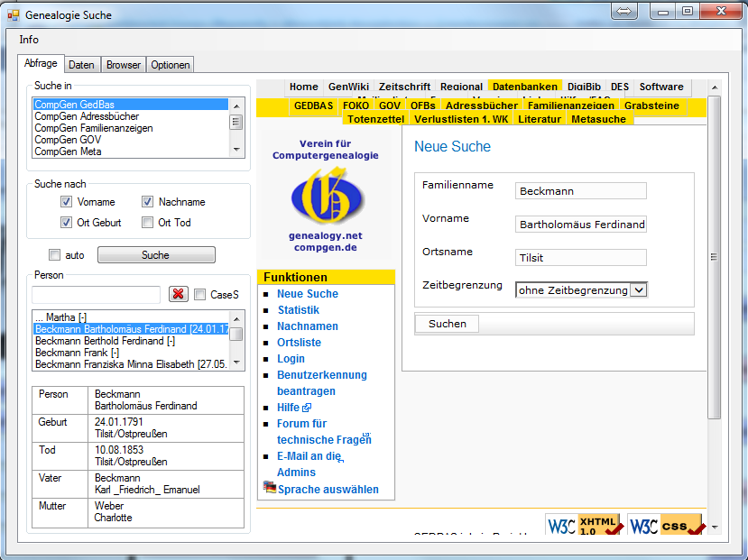Viewport: 748px width, 560px height.
Task: Click the CompGen G logo image
Action: point(328,196)
